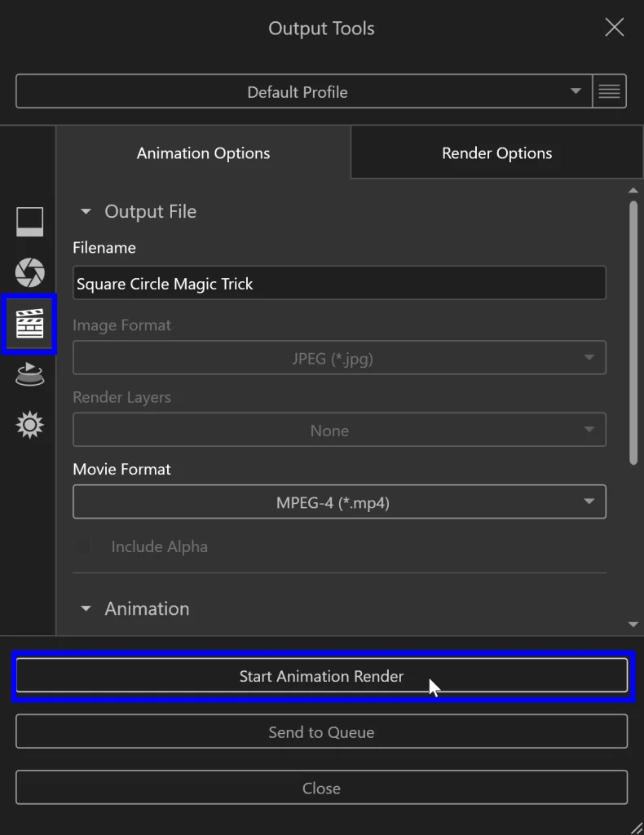644x835 pixels.
Task: Close the Output Tools dialog
Action: (x=615, y=28)
